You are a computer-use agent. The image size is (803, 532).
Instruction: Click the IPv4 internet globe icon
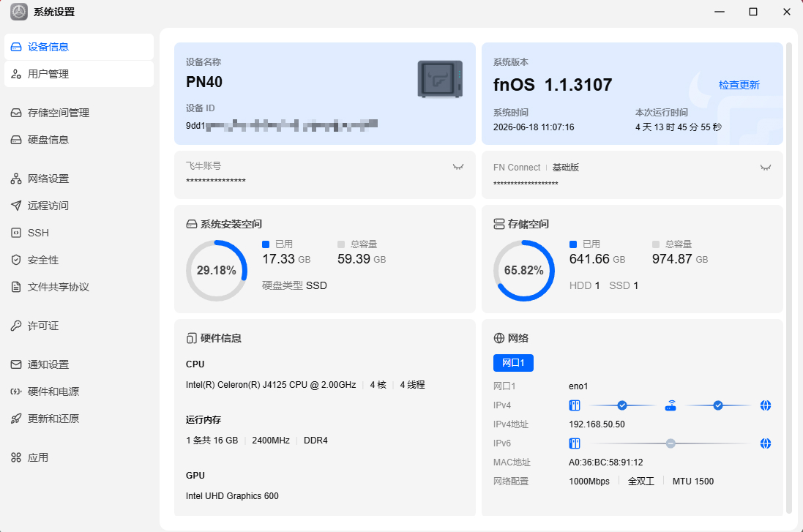coord(766,405)
